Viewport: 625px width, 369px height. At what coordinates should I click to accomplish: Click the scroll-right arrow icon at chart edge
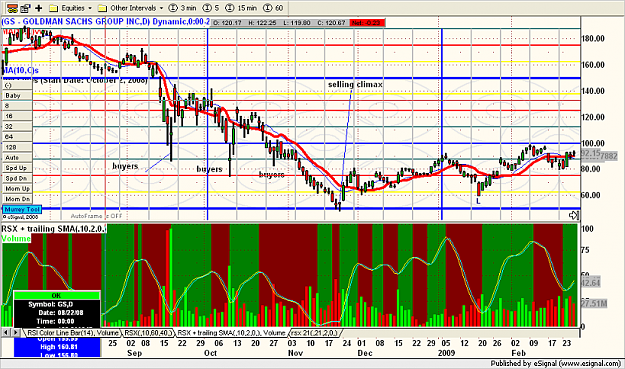point(573,215)
